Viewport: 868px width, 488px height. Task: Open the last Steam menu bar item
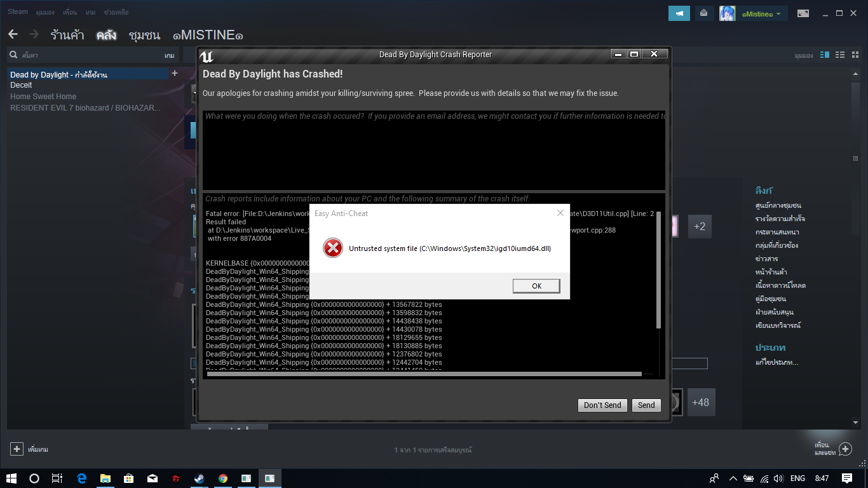click(118, 12)
